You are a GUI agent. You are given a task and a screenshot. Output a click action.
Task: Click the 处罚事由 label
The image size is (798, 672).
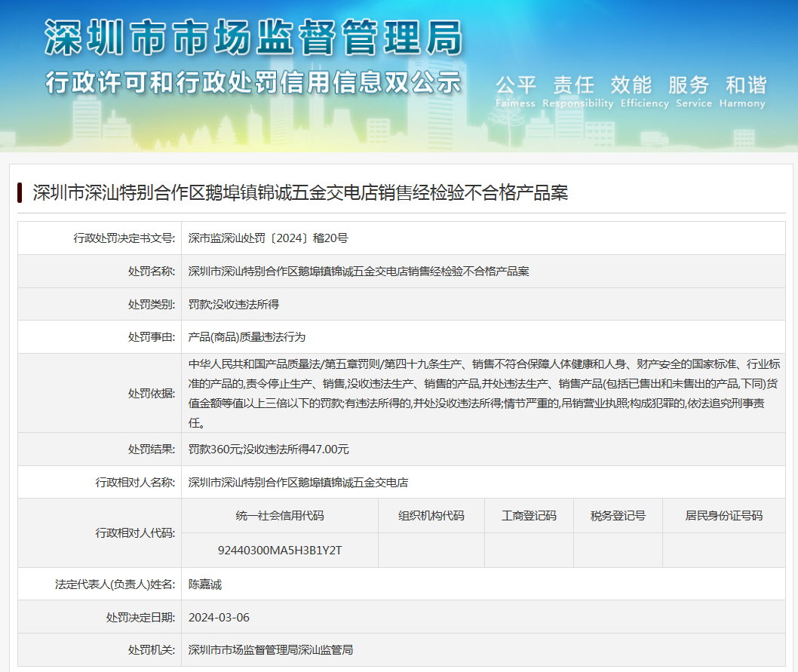coord(152,337)
